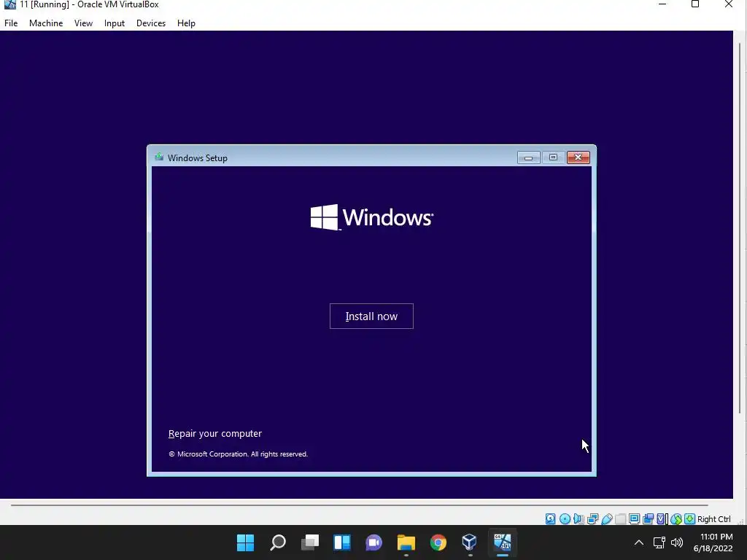Viewport: 747px width, 560px height.
Task: Click the volume tray icon
Action: [676, 542]
